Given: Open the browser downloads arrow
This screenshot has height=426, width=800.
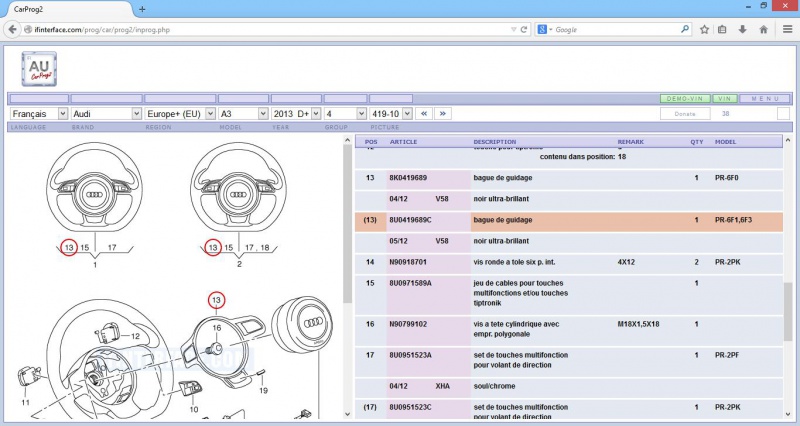Looking at the screenshot, I should [x=742, y=30].
